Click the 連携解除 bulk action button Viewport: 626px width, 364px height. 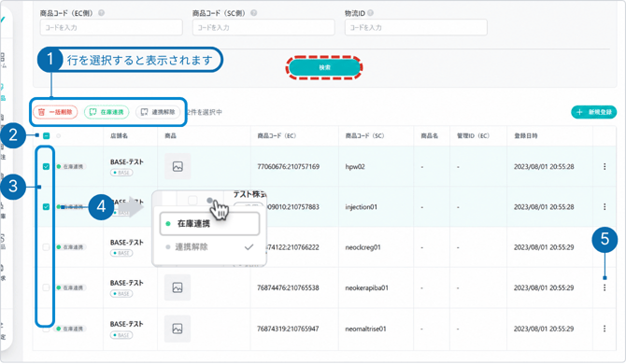point(158,112)
